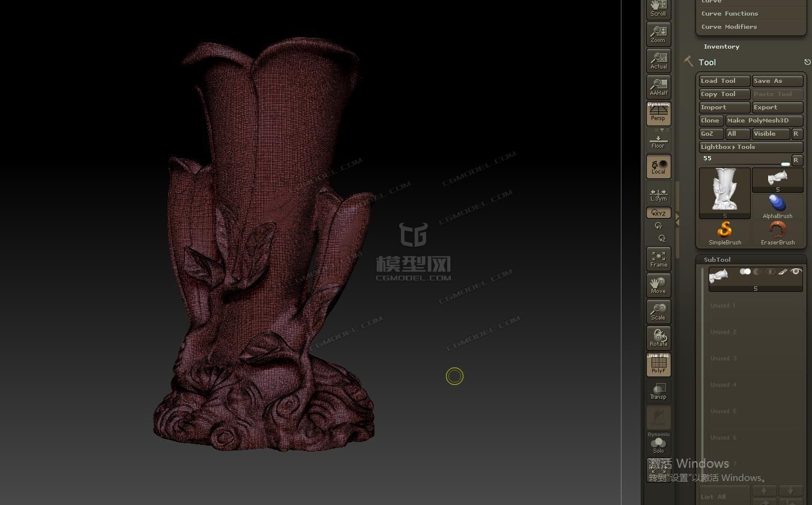Choose the SimpleBrush tool icon
The image size is (812, 505).
[724, 232]
